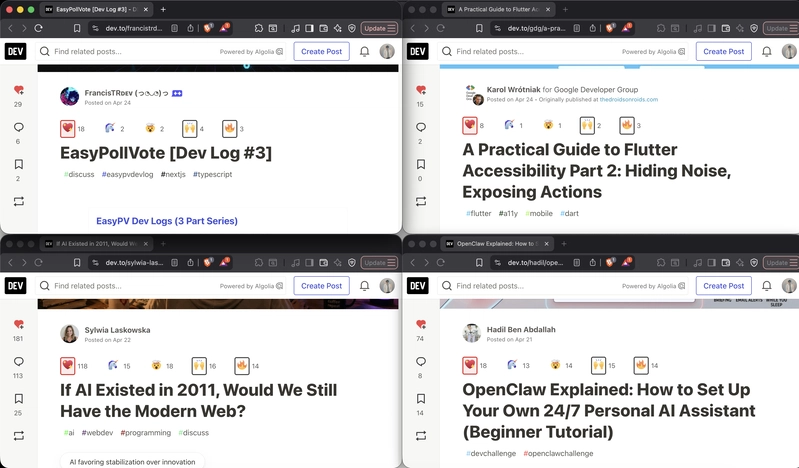Expand the EasyPV Dev Logs series list
The width and height of the screenshot is (799, 468).
[x=167, y=221]
